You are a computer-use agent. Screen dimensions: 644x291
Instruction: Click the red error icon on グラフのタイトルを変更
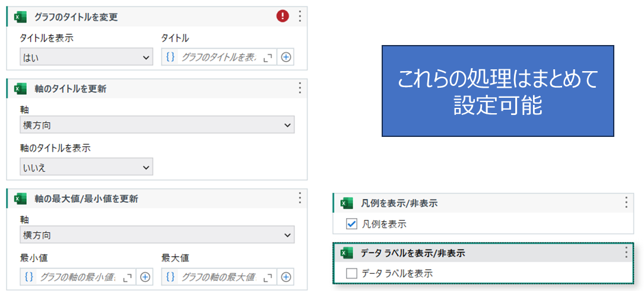click(283, 17)
